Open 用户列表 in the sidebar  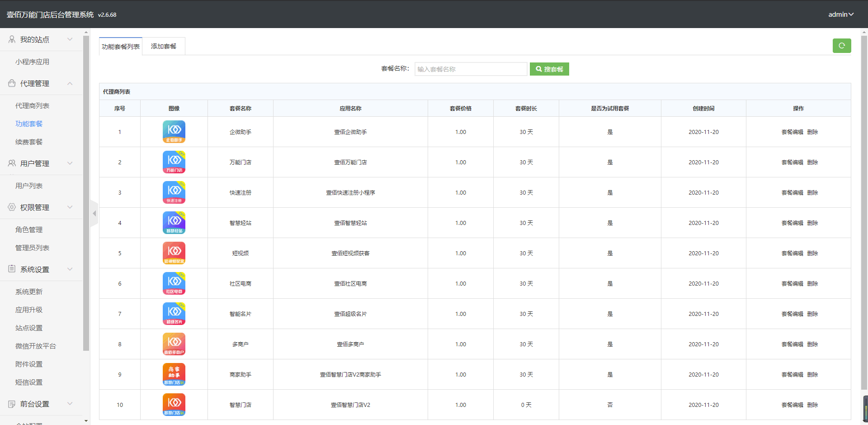coord(29,186)
